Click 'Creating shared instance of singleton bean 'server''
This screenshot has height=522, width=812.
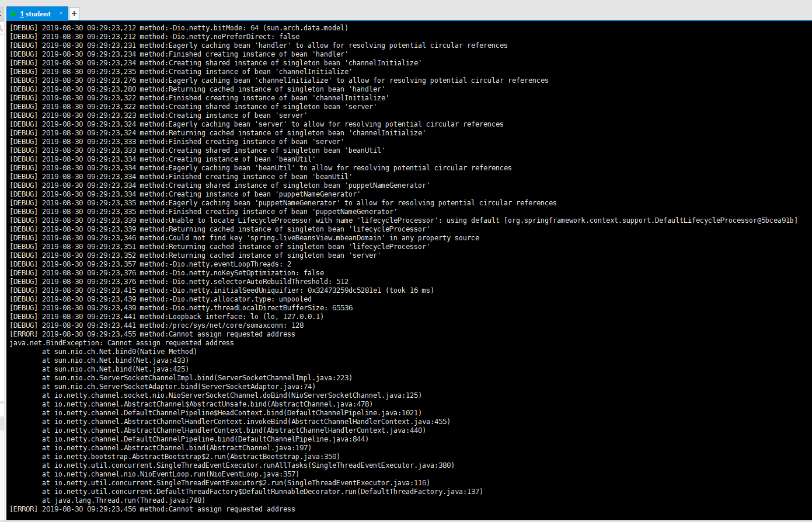193,107
